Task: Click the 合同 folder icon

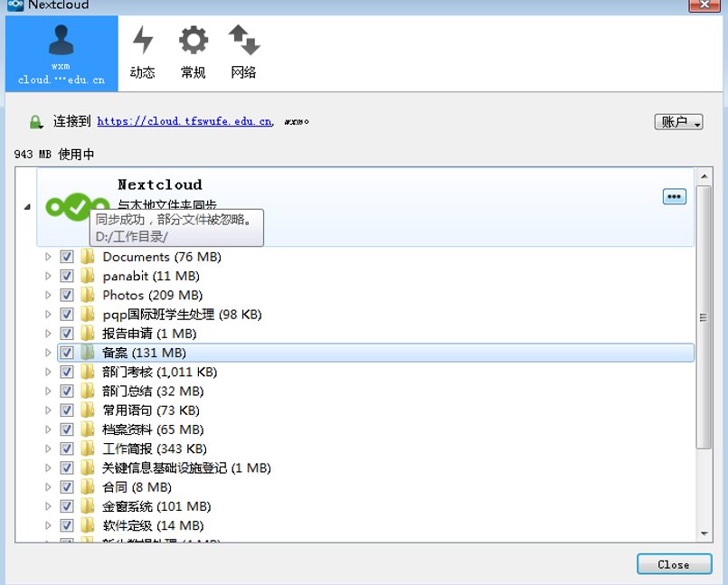Action: tap(88, 486)
